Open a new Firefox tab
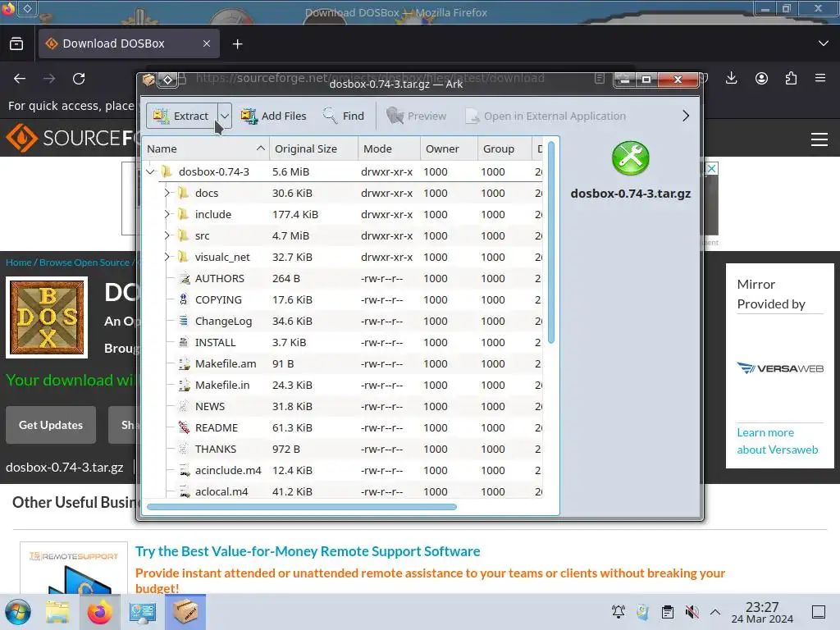The width and height of the screenshot is (840, 630). pyautogui.click(x=237, y=44)
